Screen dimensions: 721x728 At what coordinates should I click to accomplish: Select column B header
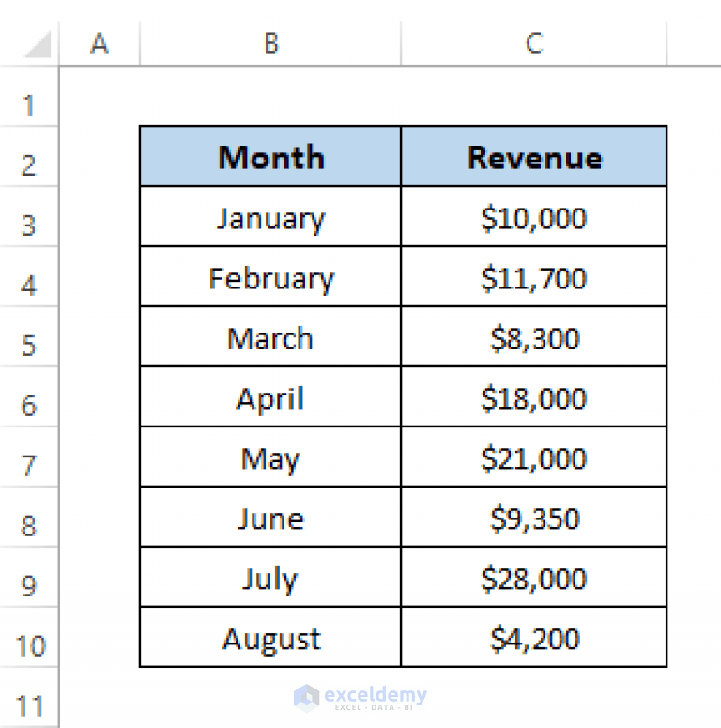[x=270, y=43]
